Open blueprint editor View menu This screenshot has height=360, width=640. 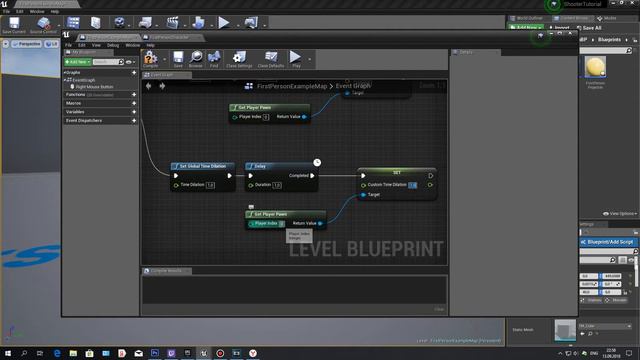(96, 45)
